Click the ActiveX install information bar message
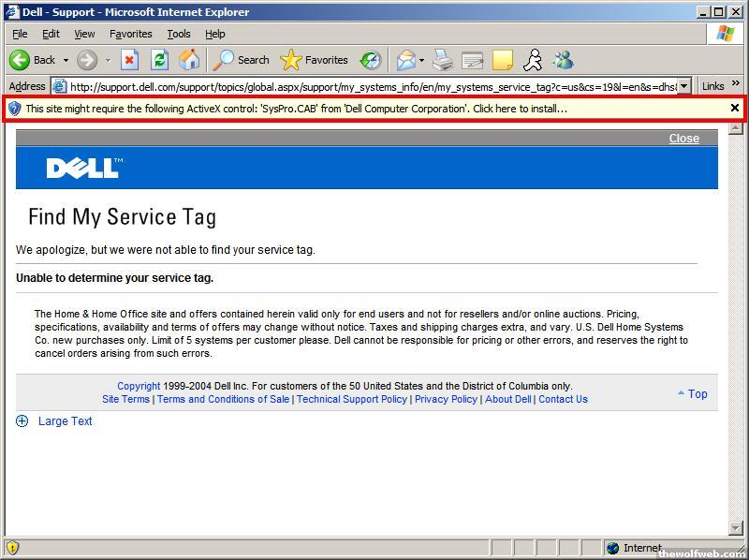 coord(296,109)
